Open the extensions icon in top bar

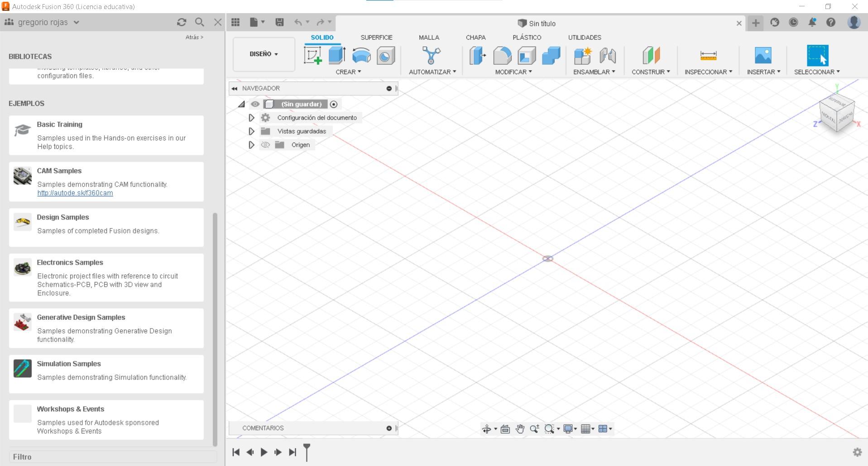(775, 22)
